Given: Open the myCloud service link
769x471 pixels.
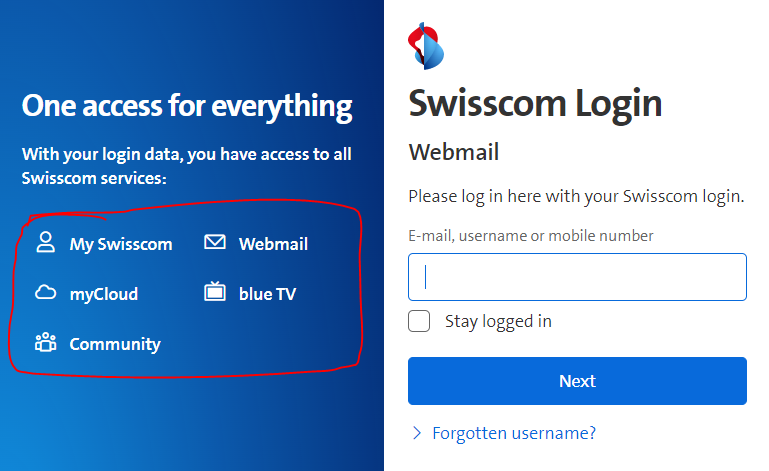Looking at the screenshot, I should [x=103, y=294].
